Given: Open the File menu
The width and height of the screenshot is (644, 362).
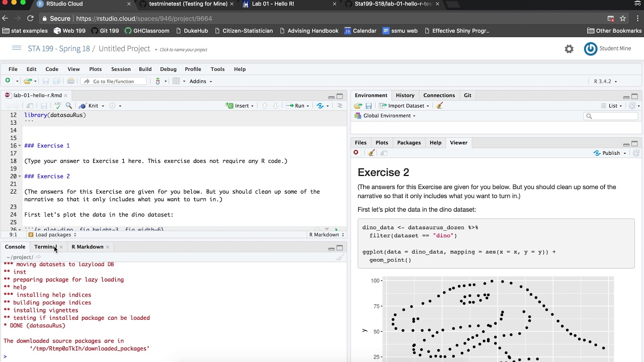Looking at the screenshot, I should coord(13,69).
